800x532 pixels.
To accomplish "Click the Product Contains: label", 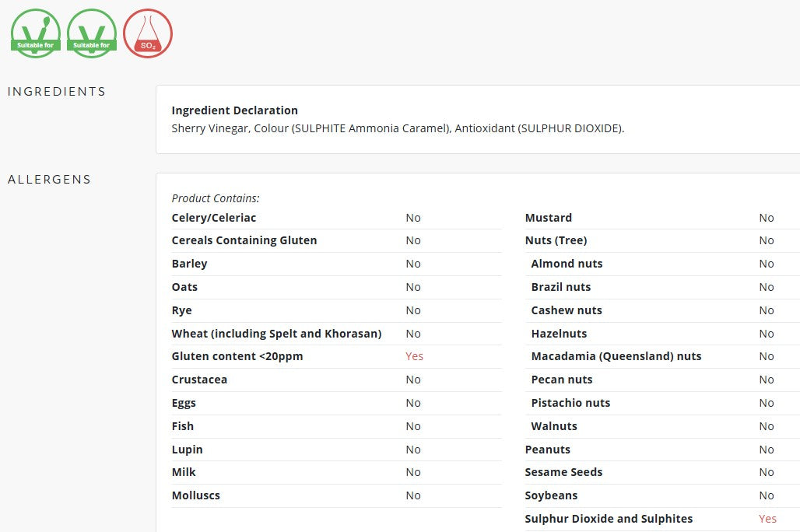I will [x=216, y=198].
